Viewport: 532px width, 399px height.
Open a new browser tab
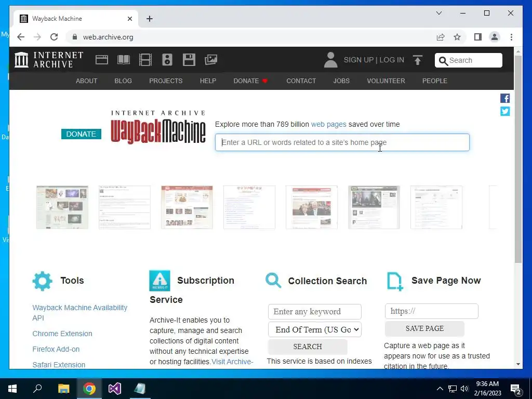[x=150, y=19]
